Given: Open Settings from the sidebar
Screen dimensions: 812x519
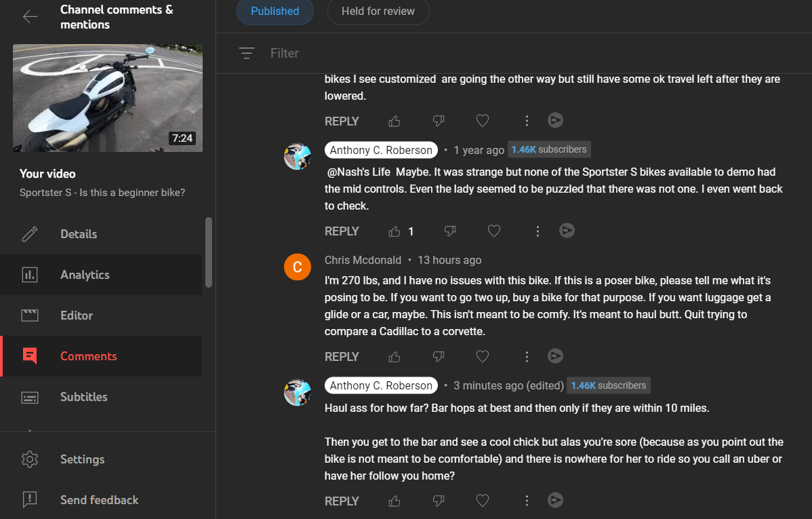Looking at the screenshot, I should (82, 459).
